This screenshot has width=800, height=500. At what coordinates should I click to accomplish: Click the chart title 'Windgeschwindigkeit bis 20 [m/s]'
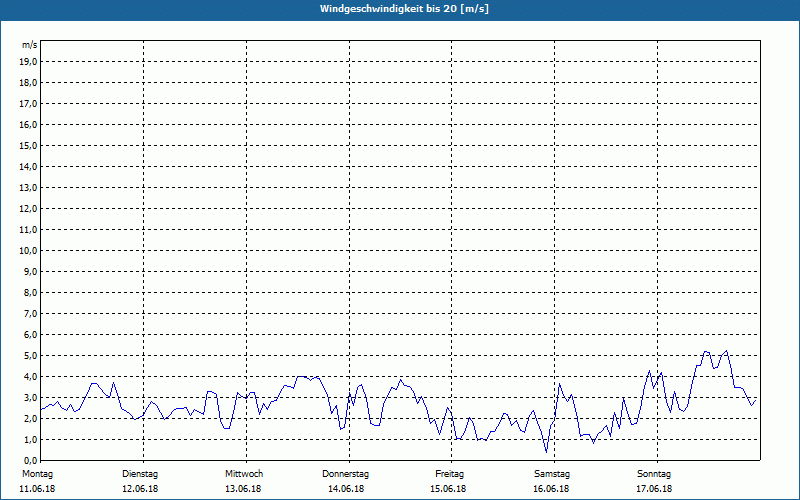click(404, 9)
